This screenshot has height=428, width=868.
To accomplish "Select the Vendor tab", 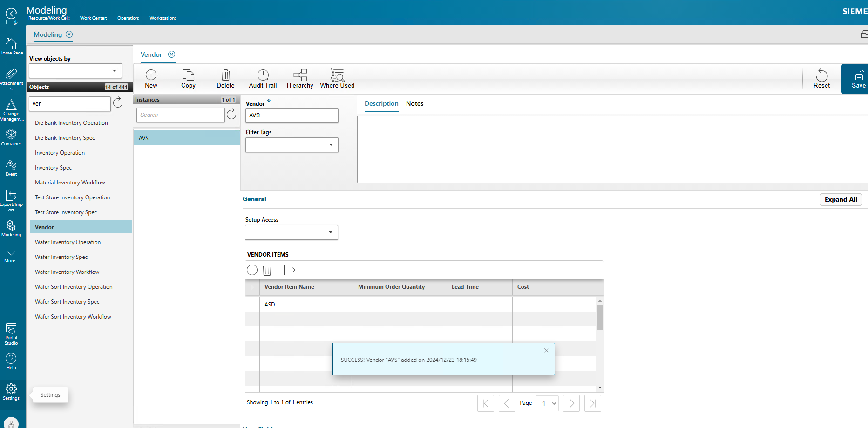I will [x=151, y=54].
